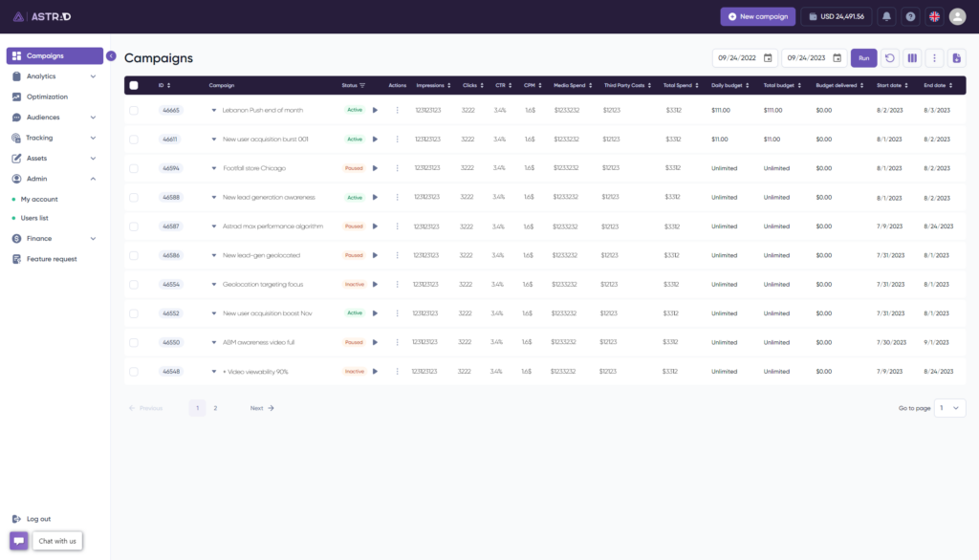
Task: Play the Lebanon Push end of month campaign
Action: coord(374,109)
